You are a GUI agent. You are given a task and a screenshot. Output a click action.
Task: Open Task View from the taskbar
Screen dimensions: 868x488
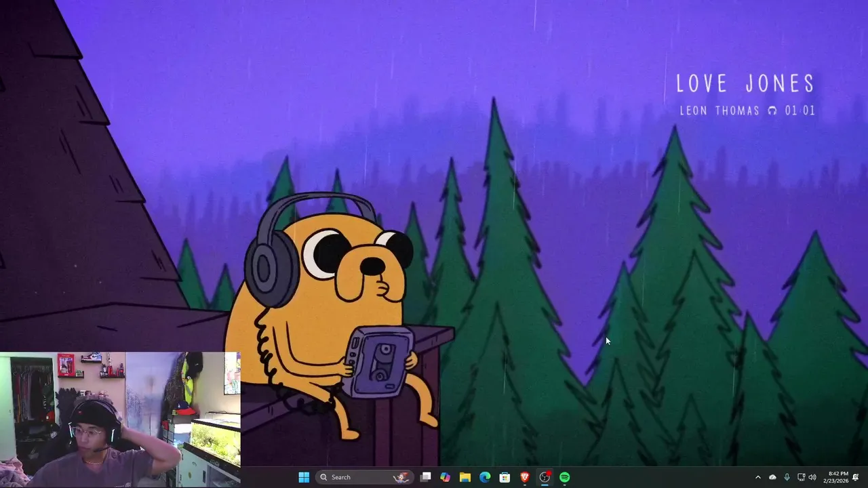pos(425,477)
